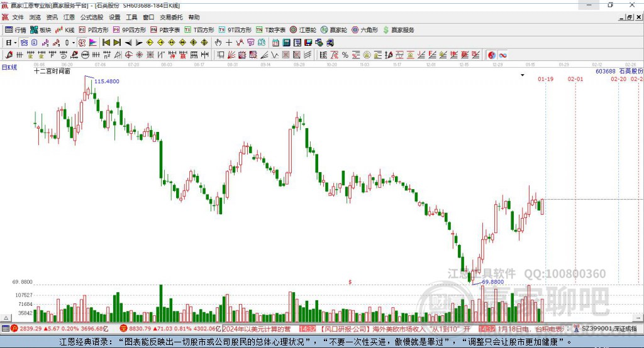Click the 02-20 time window date marker
This screenshot has width=644, height=348.
point(619,79)
